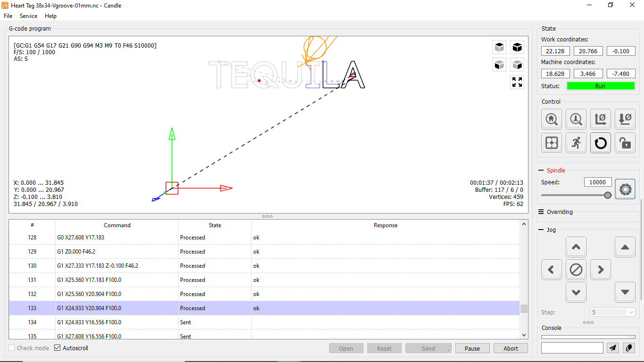Pause the running G-code program
Image resolution: width=644 pixels, height=362 pixels.
point(472,348)
